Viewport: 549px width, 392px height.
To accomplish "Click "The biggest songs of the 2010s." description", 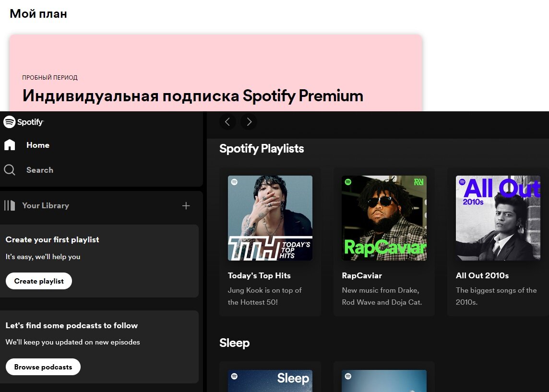I will [496, 296].
